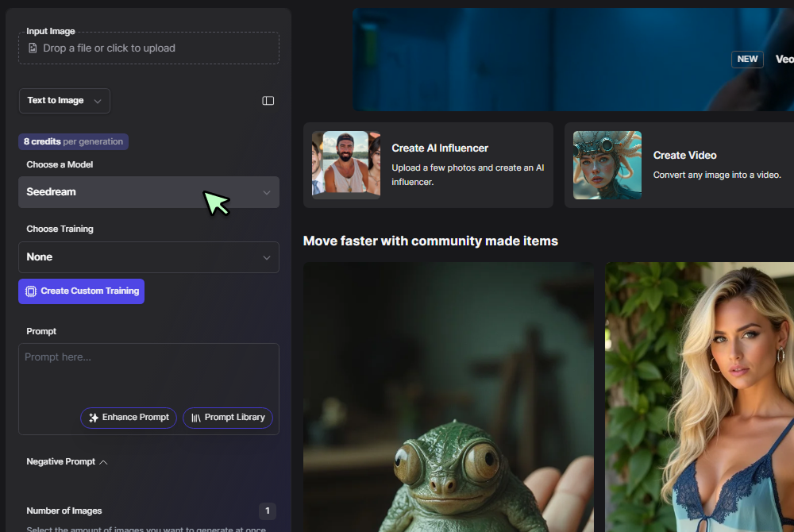Open the green frog community image
This screenshot has height=532, width=794.
[x=448, y=397]
